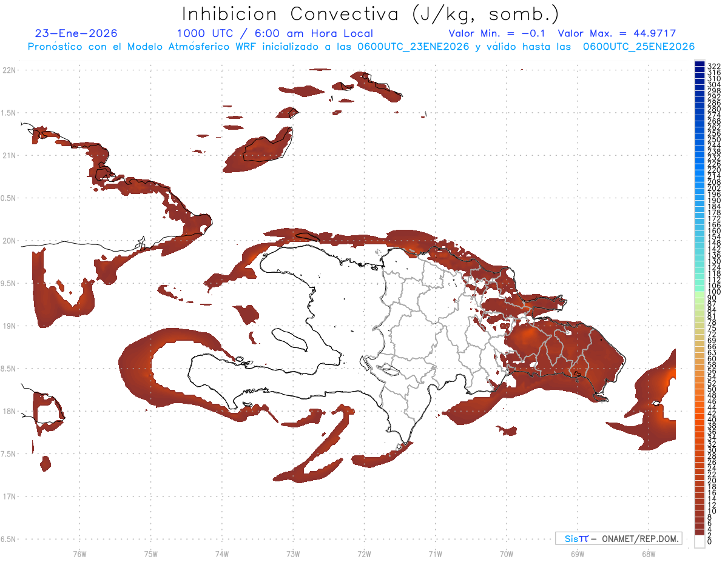Click the '100' value on the color scale
728x562 pixels.
click(x=714, y=292)
